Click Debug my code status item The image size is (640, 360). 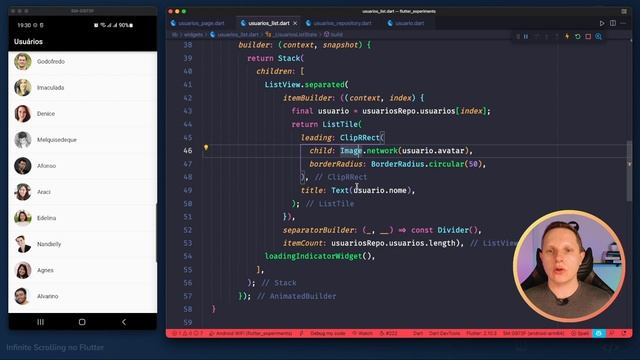click(x=328, y=333)
